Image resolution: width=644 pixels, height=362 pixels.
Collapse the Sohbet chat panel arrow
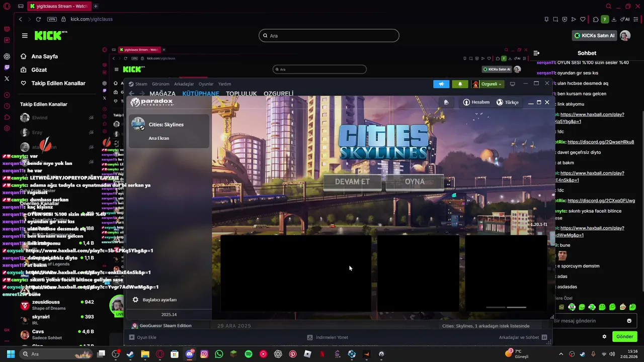click(536, 53)
